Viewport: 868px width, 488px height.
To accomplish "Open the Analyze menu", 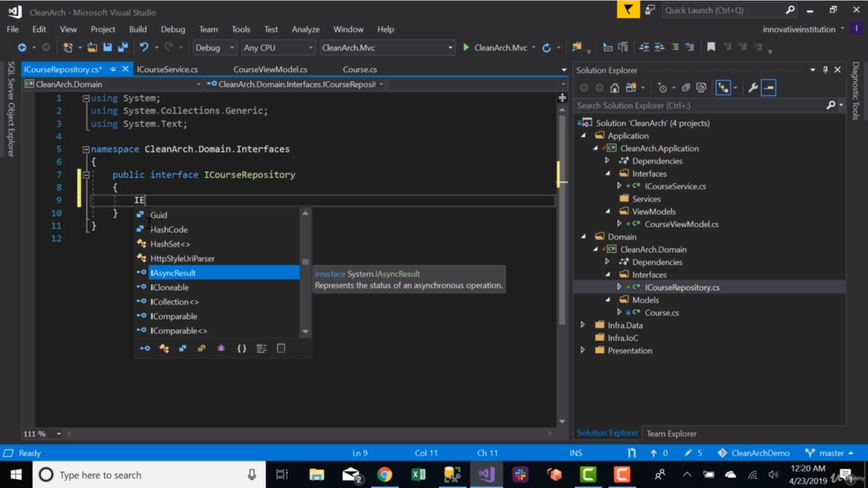I will click(x=305, y=30).
